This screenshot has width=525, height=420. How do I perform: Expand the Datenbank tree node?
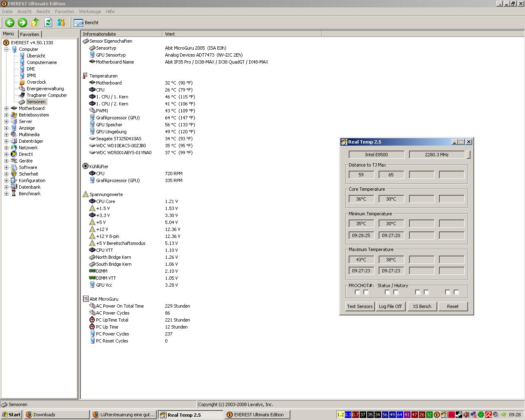(x=6, y=187)
